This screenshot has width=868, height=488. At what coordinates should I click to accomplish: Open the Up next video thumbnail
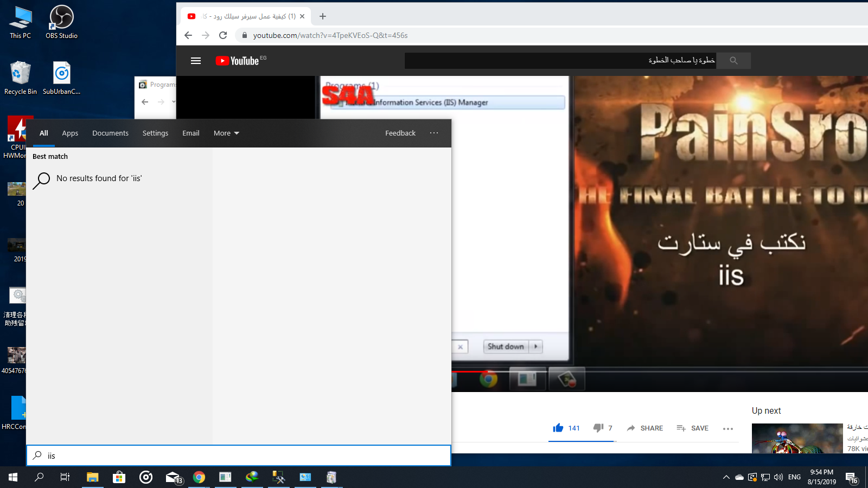(x=797, y=438)
